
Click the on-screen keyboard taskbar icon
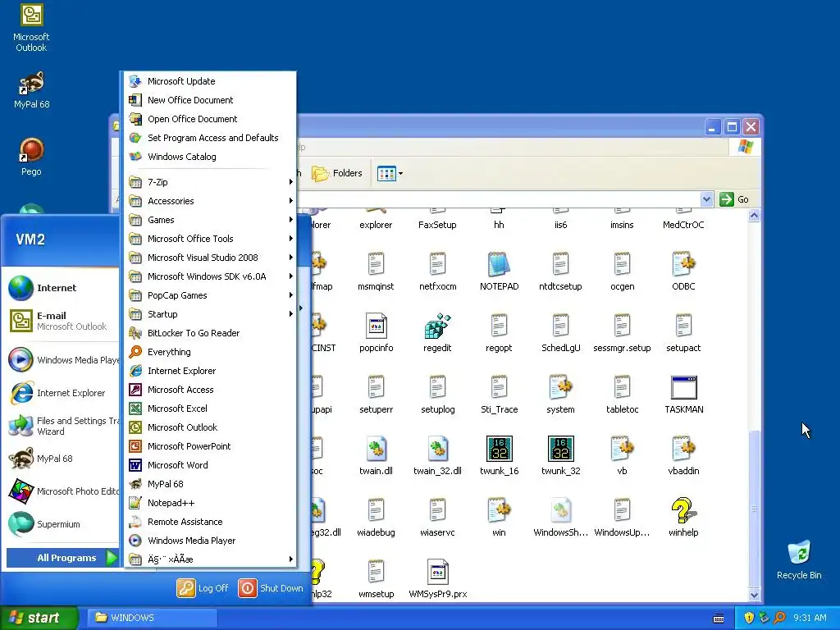[719, 619]
